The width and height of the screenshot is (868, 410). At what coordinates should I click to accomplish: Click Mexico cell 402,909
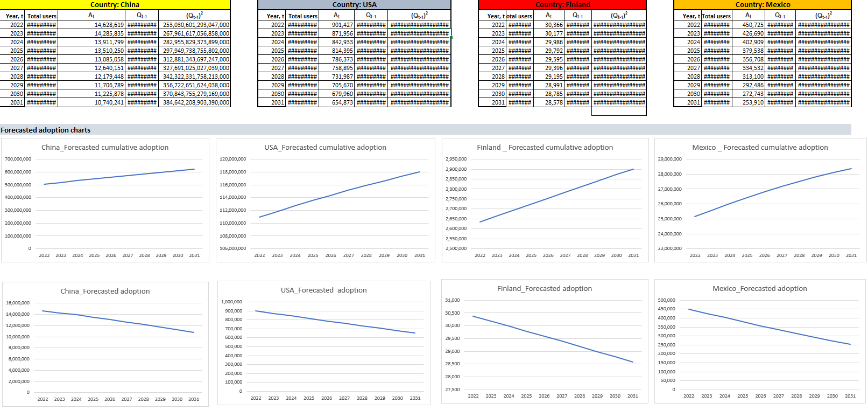[749, 42]
